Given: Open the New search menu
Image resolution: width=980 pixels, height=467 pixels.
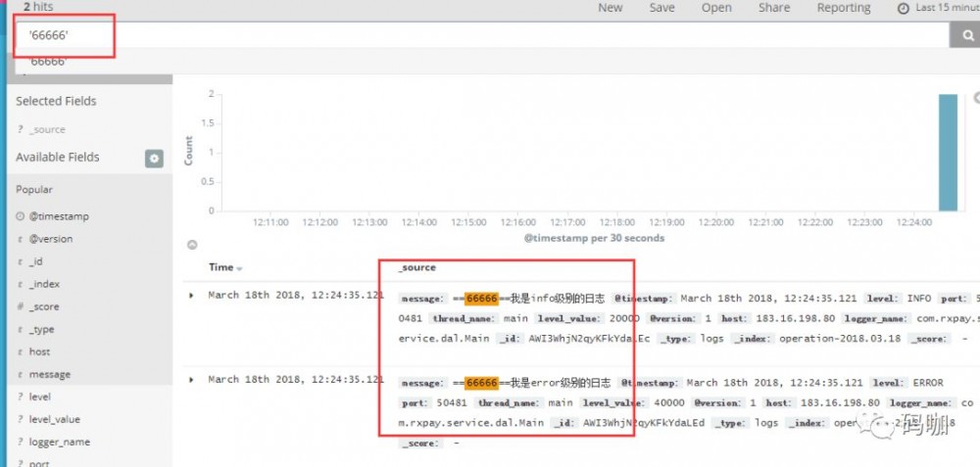Looking at the screenshot, I should (610, 8).
